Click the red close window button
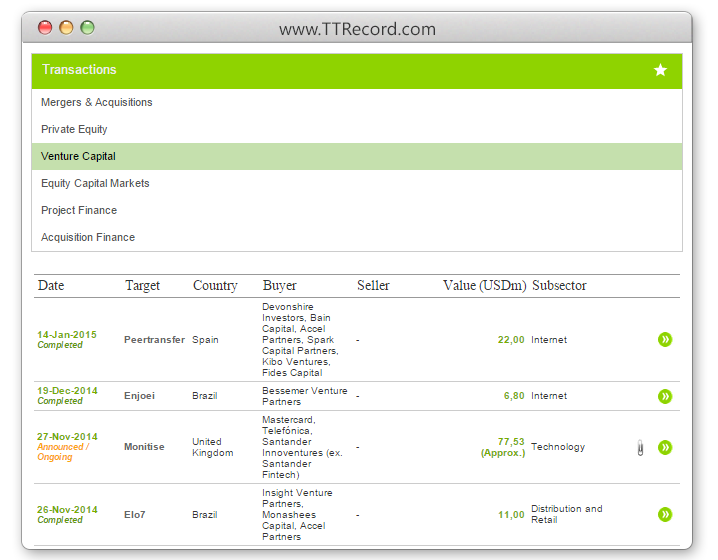 tap(45, 27)
